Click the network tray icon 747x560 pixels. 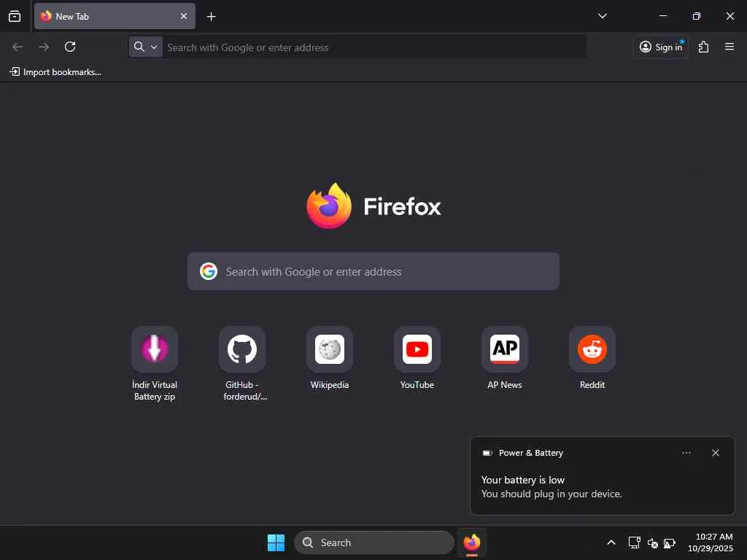tap(634, 542)
